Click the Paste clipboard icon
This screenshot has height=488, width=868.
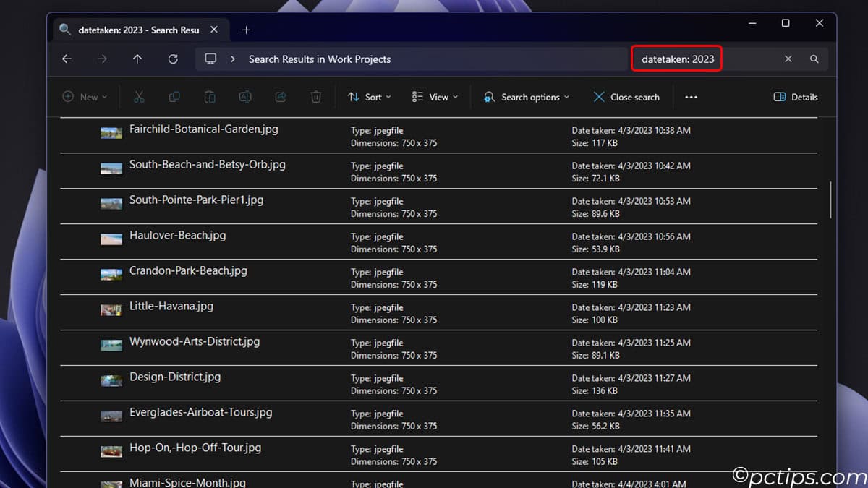tap(210, 97)
